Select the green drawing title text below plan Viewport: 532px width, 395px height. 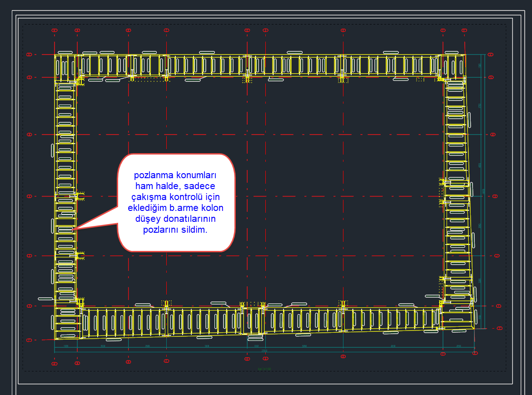click(x=264, y=369)
